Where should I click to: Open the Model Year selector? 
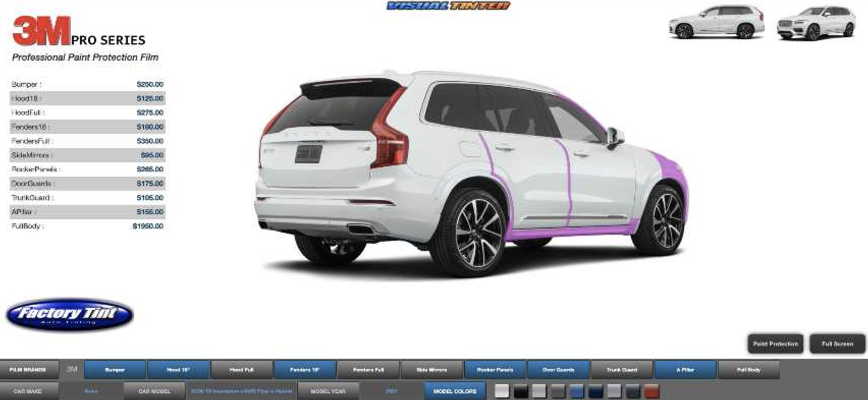click(x=328, y=391)
